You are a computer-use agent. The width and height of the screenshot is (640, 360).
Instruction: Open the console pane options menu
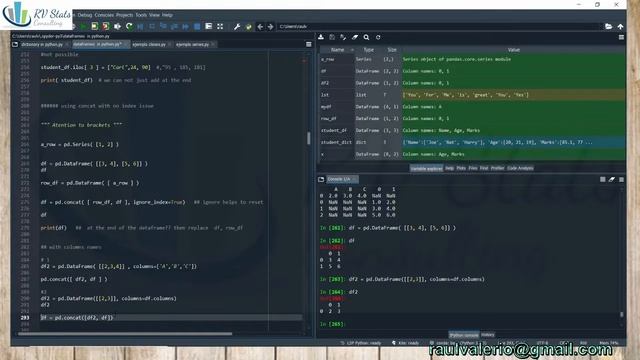pos(621,179)
